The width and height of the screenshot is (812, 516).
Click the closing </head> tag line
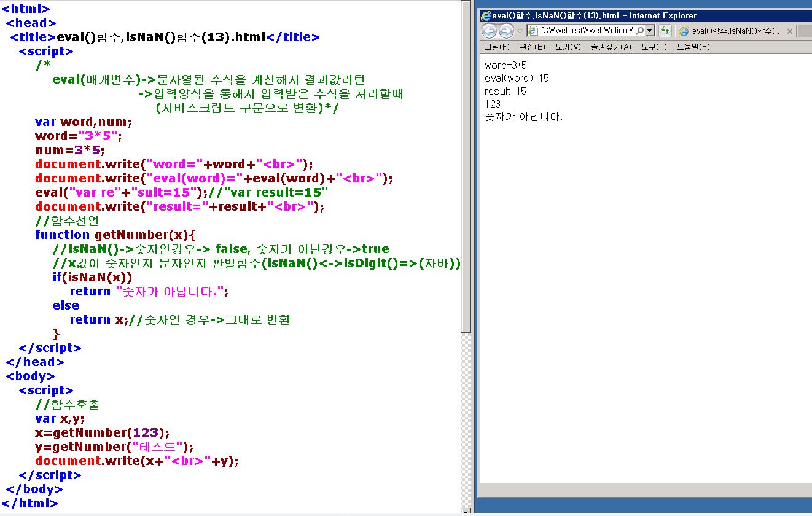pos(34,362)
